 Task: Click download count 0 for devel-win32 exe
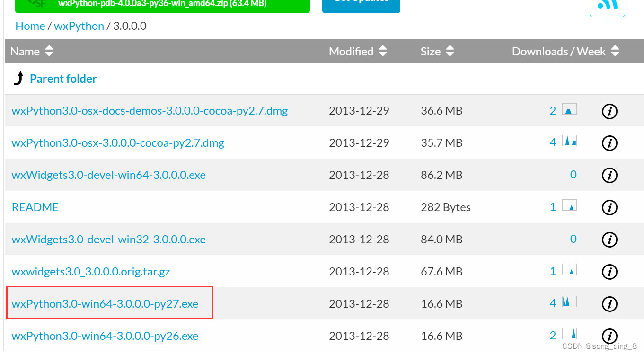tap(573, 240)
